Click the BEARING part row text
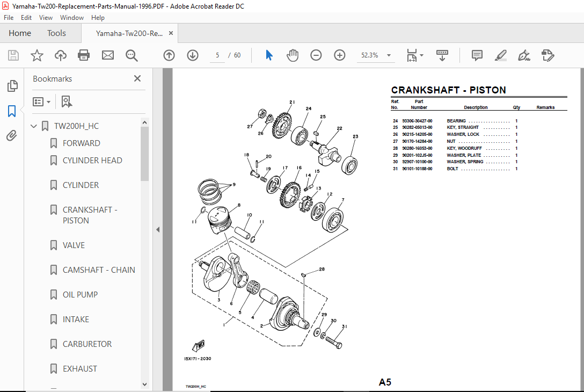 455,121
